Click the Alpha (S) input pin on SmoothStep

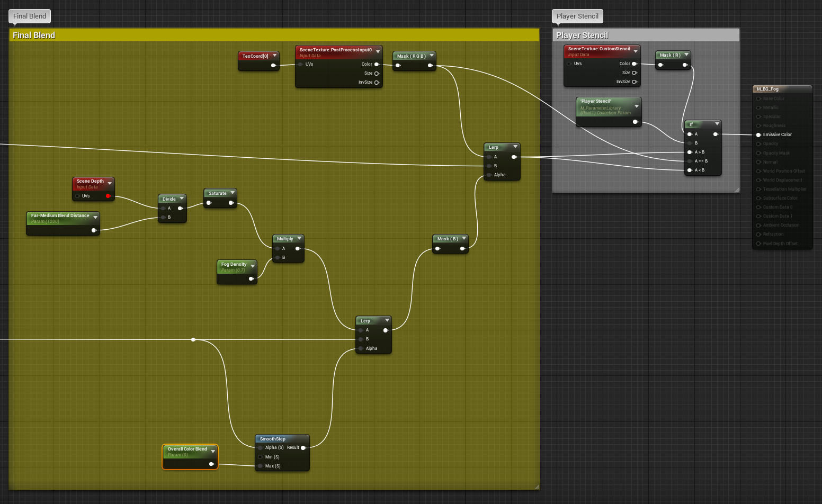(259, 447)
